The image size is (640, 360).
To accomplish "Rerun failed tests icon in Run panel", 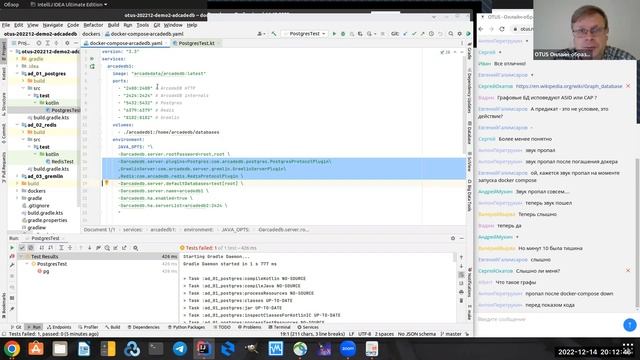I will (12, 256).
